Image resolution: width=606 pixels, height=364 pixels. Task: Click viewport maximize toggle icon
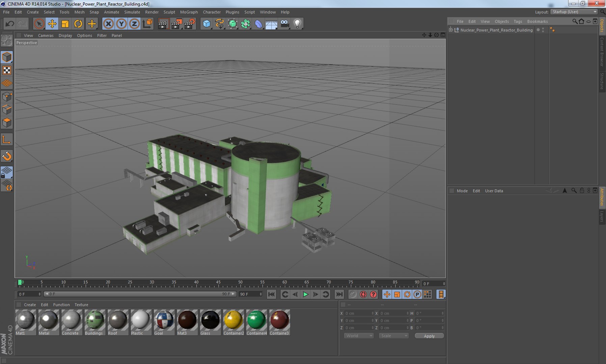[x=443, y=35]
